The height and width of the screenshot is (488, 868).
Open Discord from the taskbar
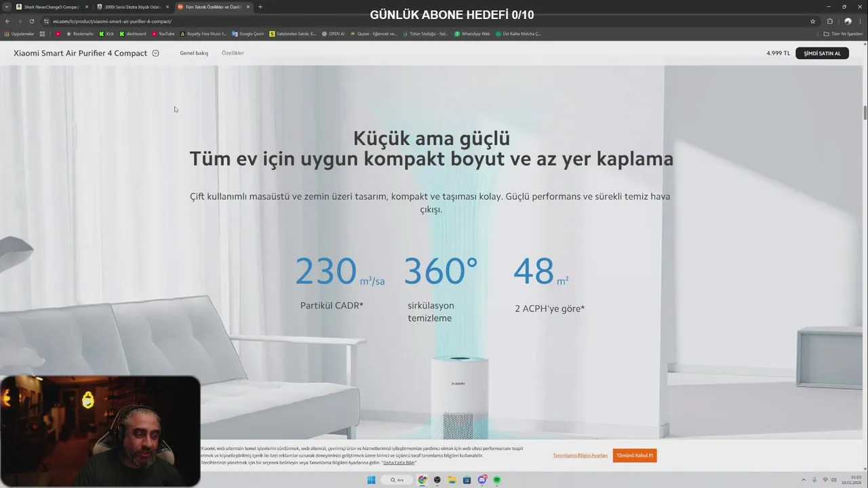click(x=482, y=480)
